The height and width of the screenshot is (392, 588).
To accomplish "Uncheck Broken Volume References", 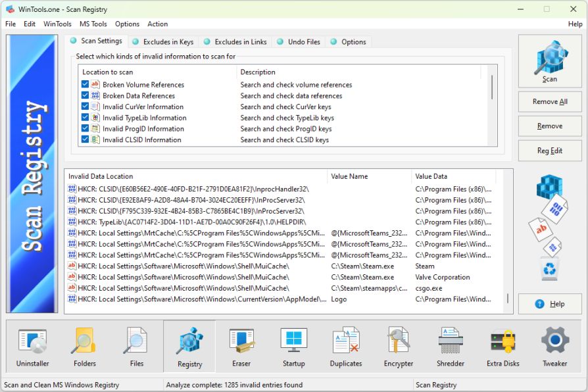I will point(85,84).
